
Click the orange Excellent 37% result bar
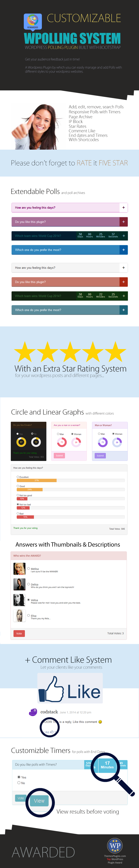point(37,480)
